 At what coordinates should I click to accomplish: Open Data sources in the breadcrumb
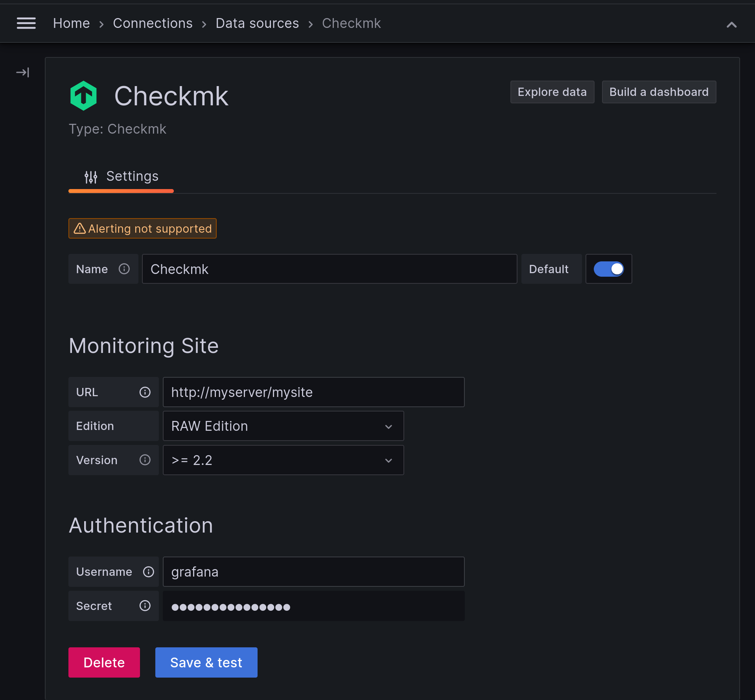(257, 24)
